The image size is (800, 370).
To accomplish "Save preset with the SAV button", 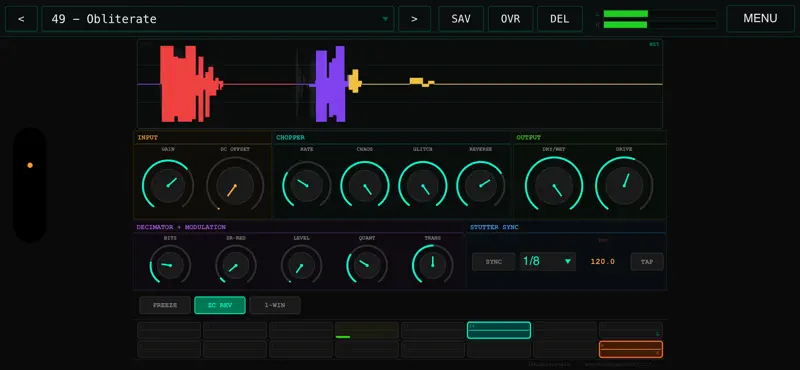I will click(x=461, y=19).
